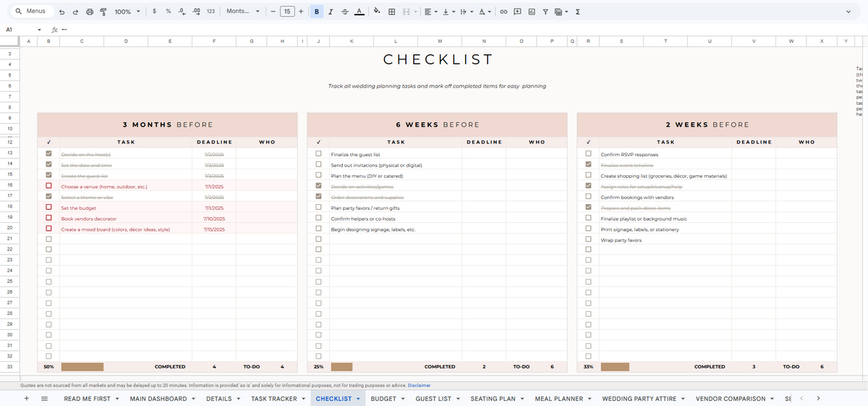Insert a chart
868x406 pixels.
pos(532,12)
